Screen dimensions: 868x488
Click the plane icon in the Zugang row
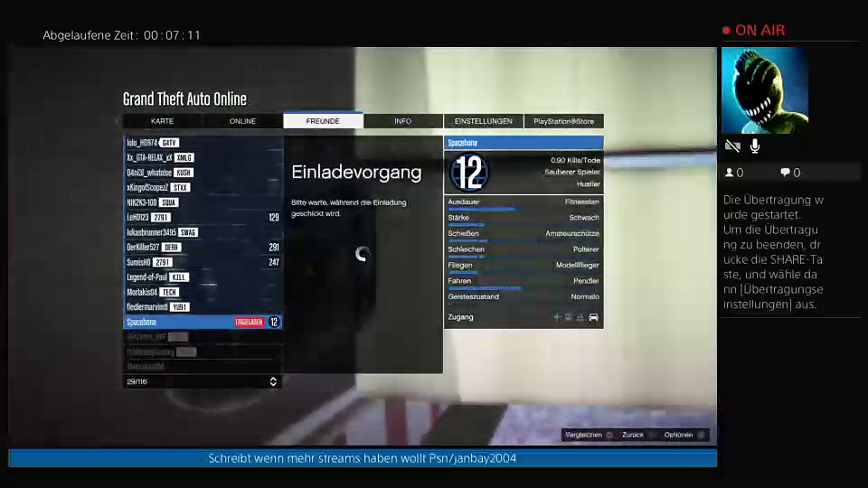[x=558, y=317]
